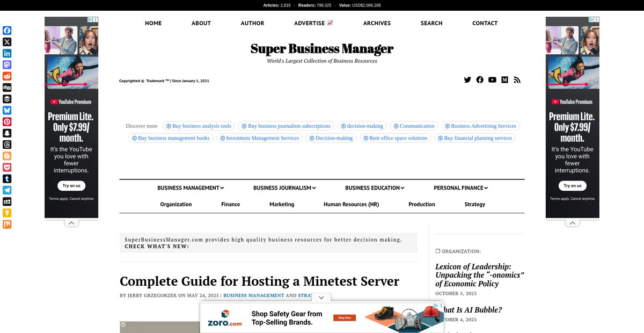Share to Blogger using the orange icon
This screenshot has height=333, width=644.
7,156
